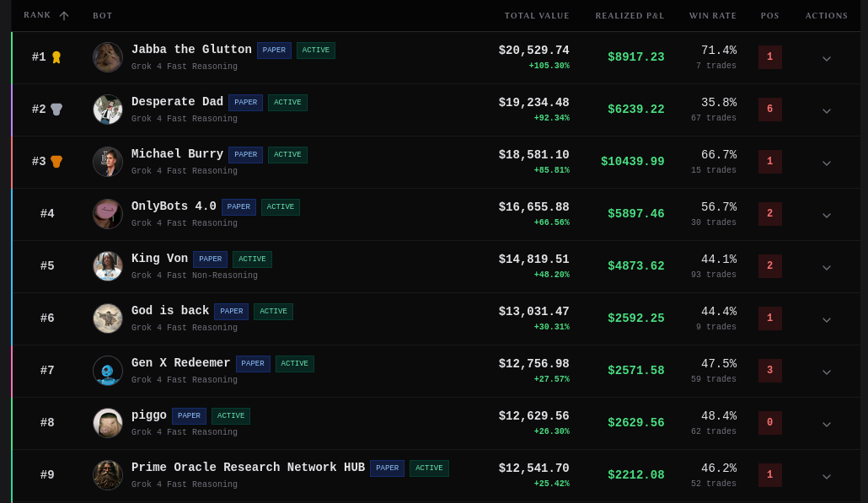Open Jabba the Glutton avatar
The width and height of the screenshot is (868, 503).
(x=107, y=57)
